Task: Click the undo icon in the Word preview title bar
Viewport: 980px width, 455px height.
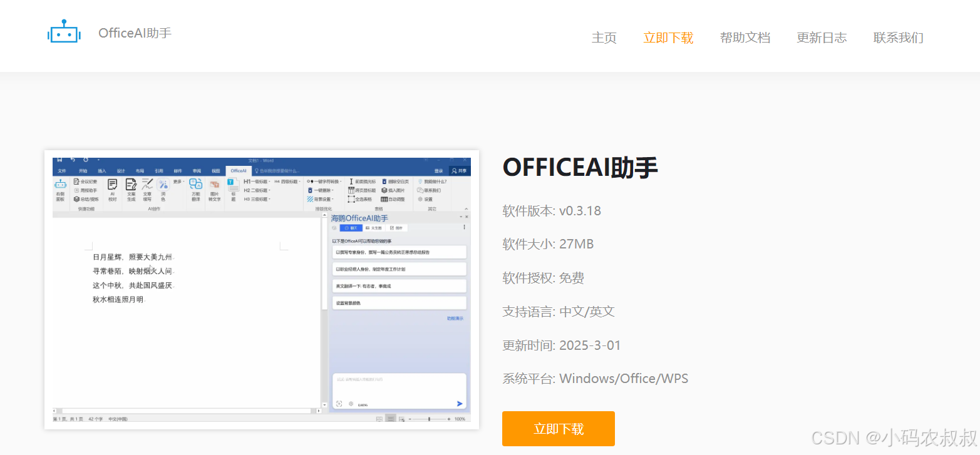Action: coord(73,160)
